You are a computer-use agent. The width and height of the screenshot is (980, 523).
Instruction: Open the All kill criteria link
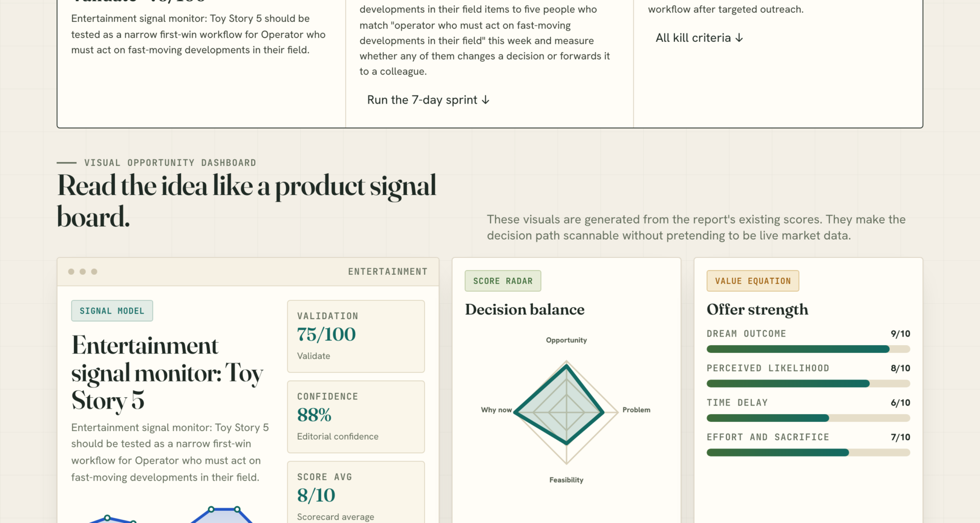(x=699, y=38)
